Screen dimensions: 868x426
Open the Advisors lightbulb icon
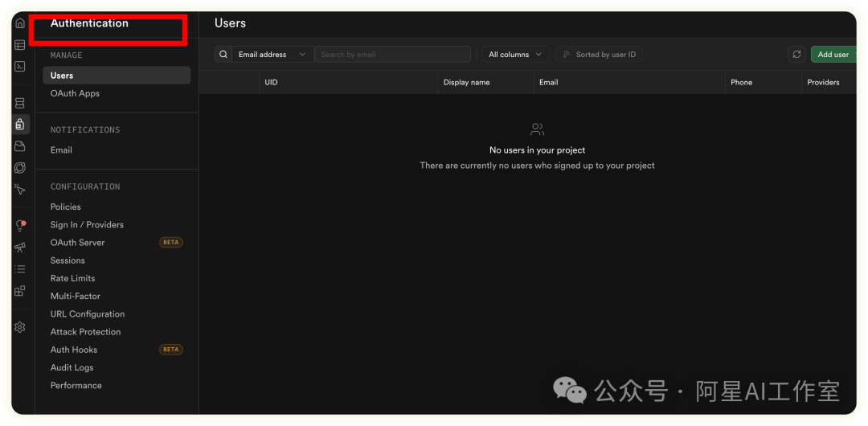tap(20, 226)
